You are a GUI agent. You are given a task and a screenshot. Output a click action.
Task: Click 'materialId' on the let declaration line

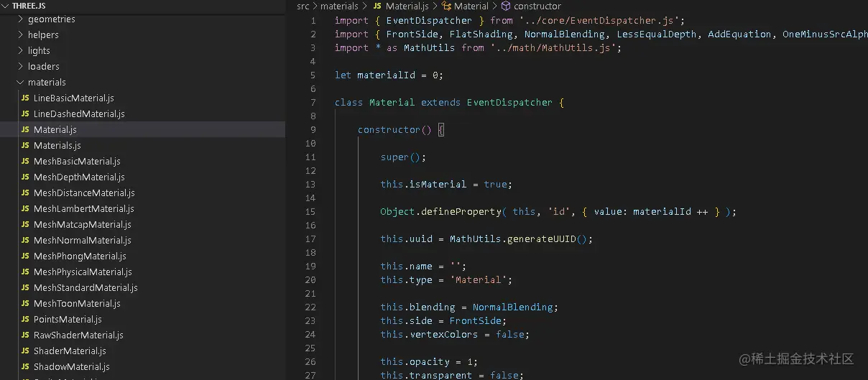point(386,75)
